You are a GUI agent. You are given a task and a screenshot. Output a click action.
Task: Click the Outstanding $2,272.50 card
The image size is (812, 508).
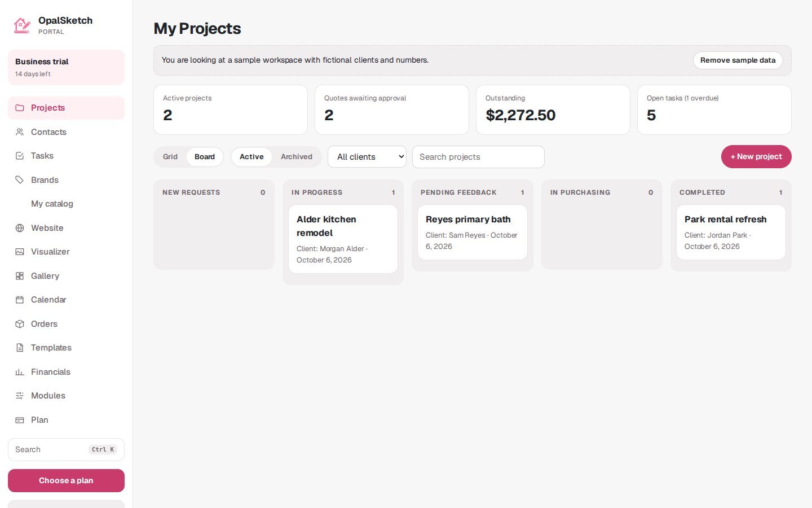click(x=553, y=110)
